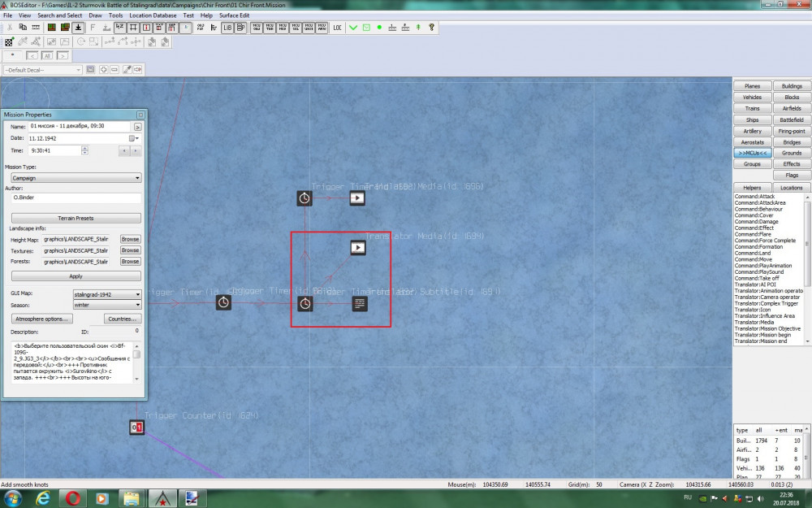
Task: Click the scissors cut icon
Action: click(x=9, y=28)
